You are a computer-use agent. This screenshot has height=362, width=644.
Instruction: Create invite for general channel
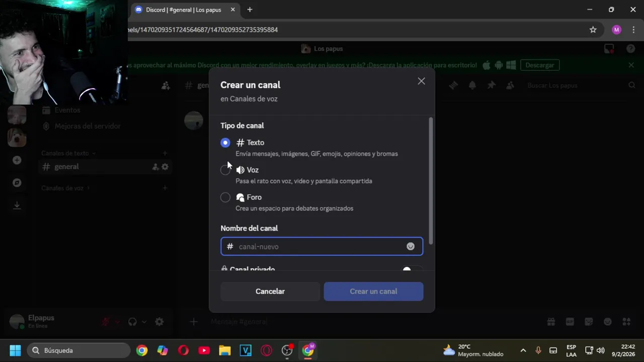[155, 167]
